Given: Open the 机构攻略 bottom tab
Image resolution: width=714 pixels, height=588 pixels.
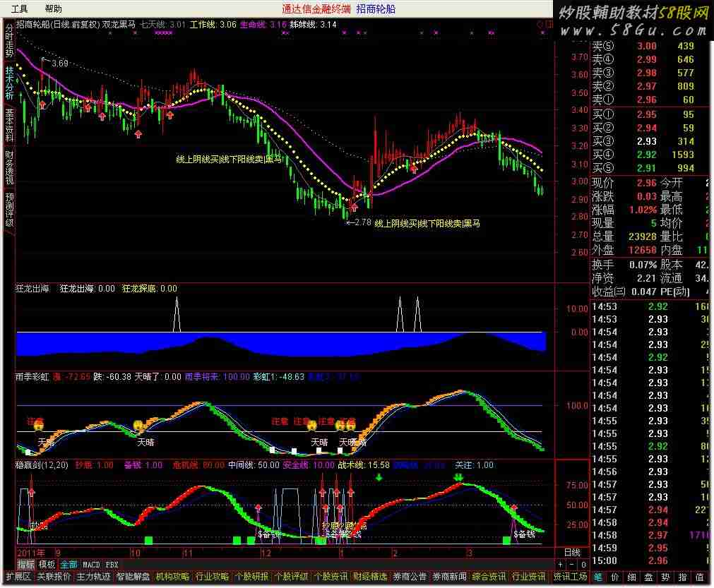Looking at the screenshot, I should point(172,577).
